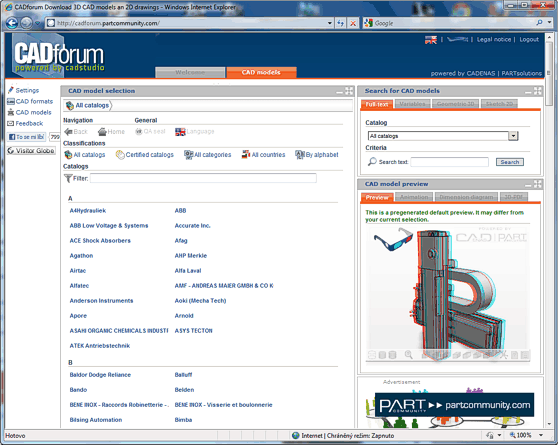
Task: Click the partcommunity.com advertisement banner
Action: tap(454, 405)
